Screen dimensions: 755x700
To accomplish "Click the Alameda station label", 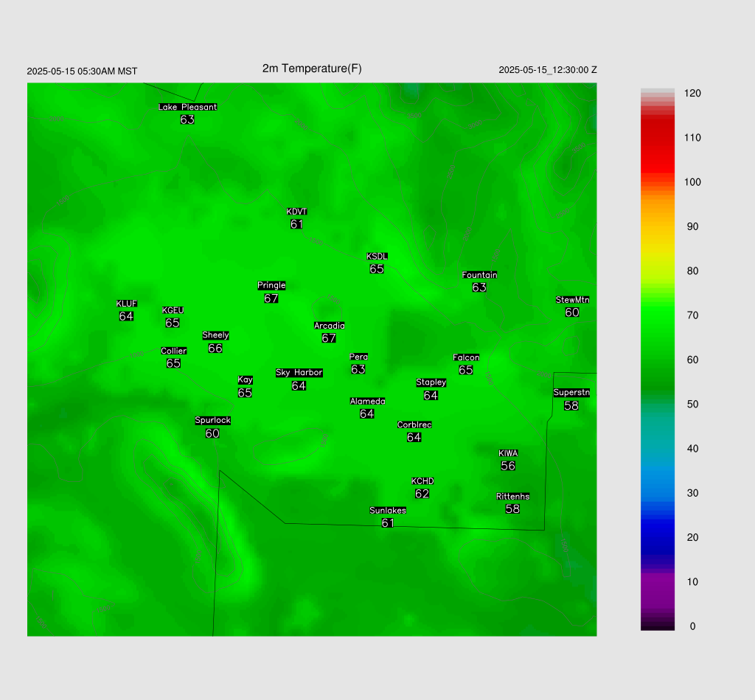I will 367,402.
